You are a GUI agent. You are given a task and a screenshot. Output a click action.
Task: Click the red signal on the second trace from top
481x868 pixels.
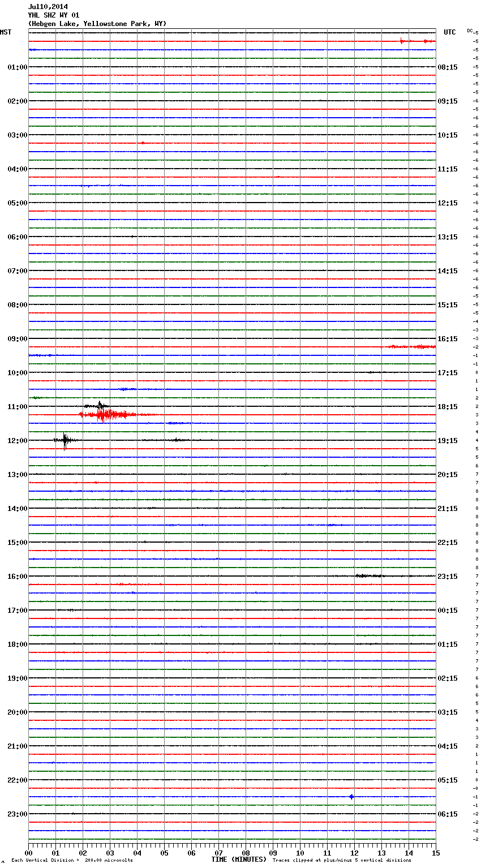pos(417,41)
